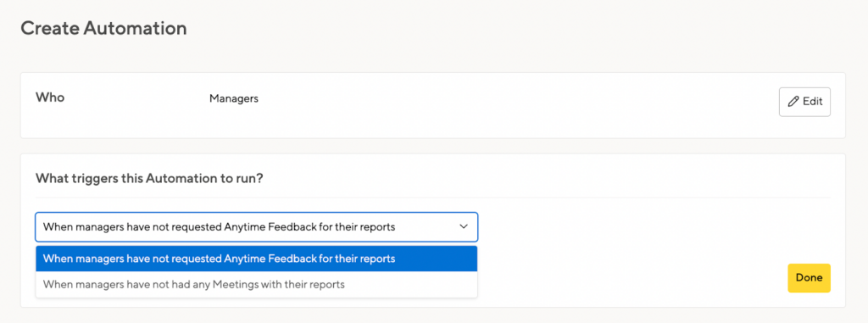The height and width of the screenshot is (323, 868).
Task: Click selected text inside trigger dropdown field
Action: pos(220,226)
